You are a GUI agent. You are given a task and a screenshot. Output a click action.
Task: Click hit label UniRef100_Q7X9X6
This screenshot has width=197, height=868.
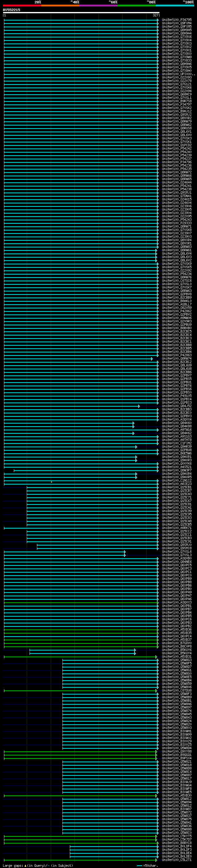176,37
